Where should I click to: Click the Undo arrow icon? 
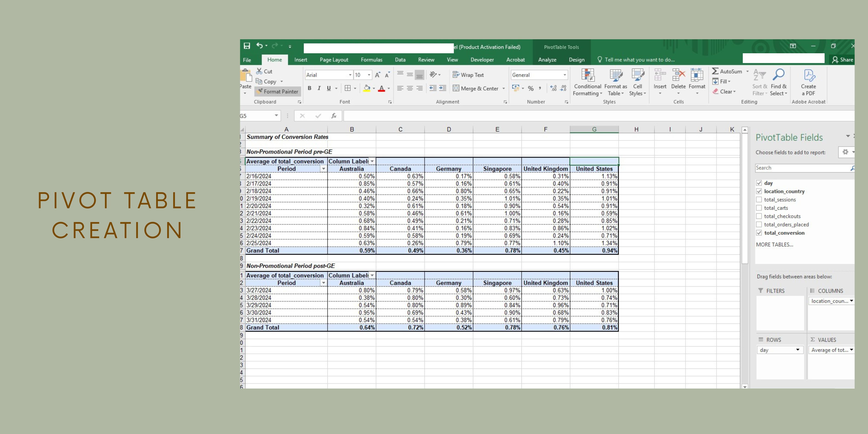point(259,45)
